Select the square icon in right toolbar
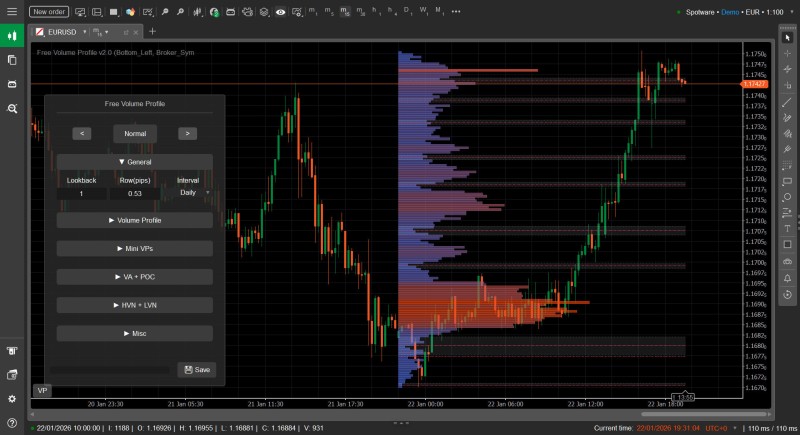Viewport: 800px width, 435px height. 787,244
